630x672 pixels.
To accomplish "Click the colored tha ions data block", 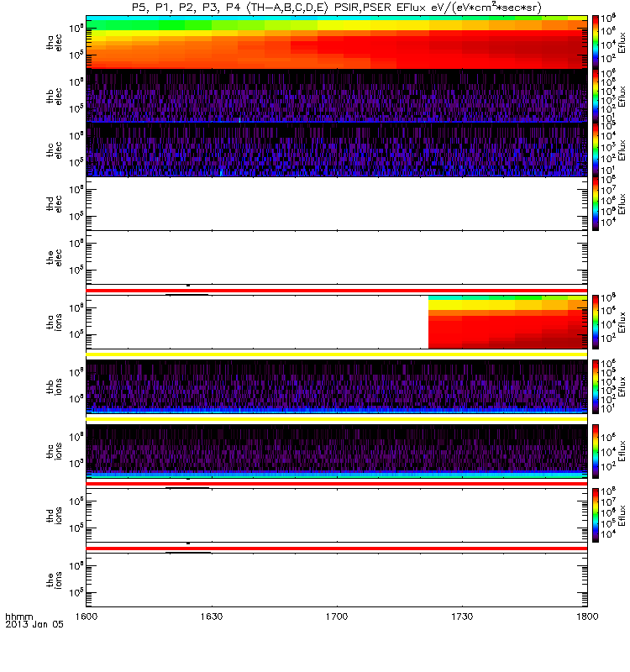I will pyautogui.click(x=508, y=322).
